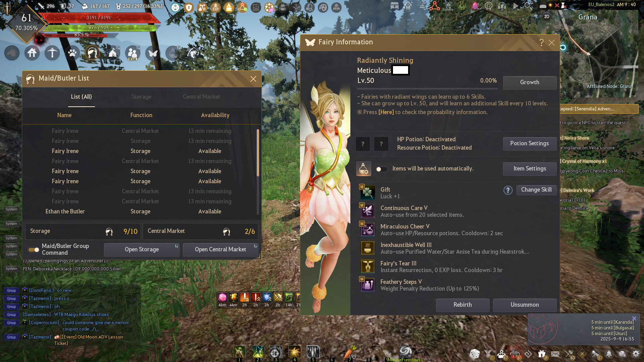Click the Open Storage button

pos(142,250)
